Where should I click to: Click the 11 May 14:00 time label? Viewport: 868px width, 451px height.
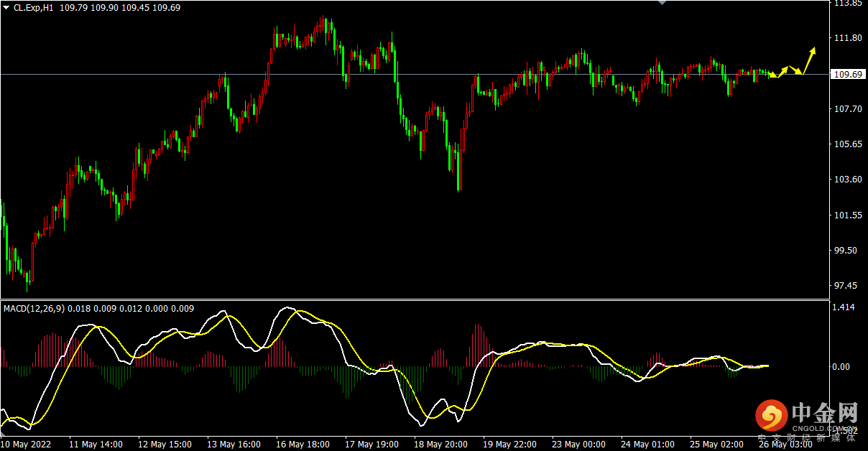(96, 445)
